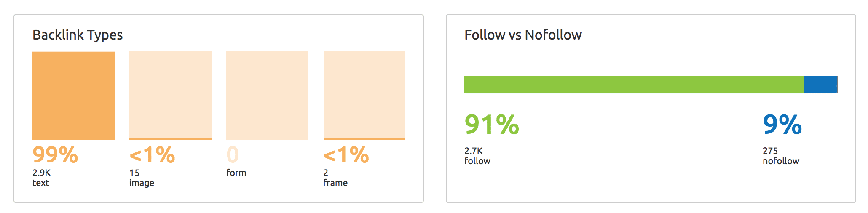
Task: Click the 2.9K text count
Action: click(x=41, y=173)
